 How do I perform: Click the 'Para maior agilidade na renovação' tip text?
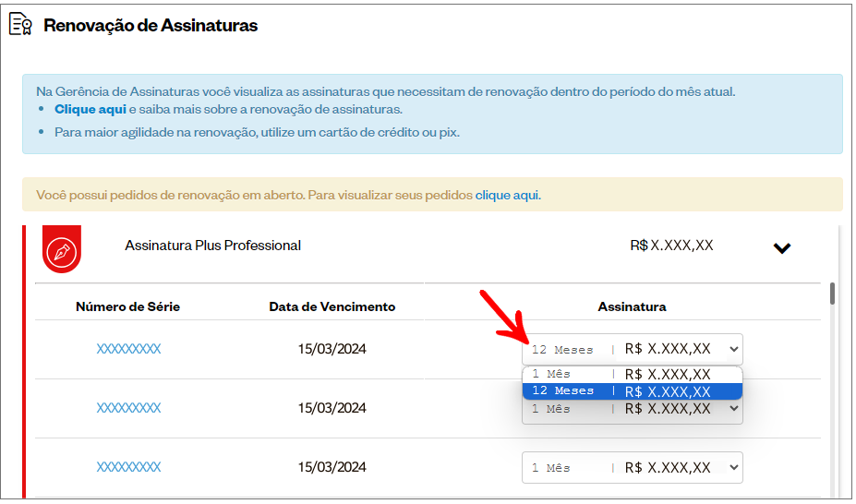tap(257, 132)
